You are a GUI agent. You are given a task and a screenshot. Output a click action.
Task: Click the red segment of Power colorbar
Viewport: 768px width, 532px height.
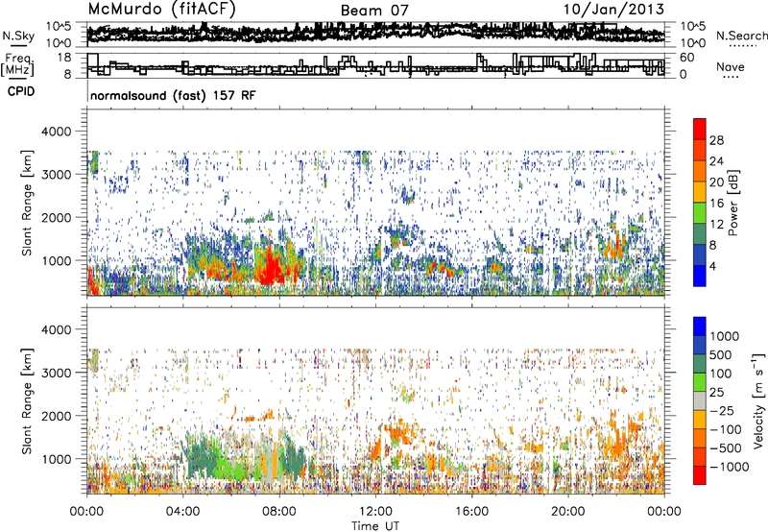point(700,129)
